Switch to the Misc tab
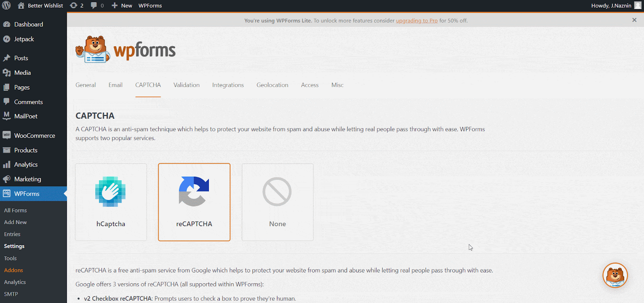This screenshot has width=644, height=303. 337,85
